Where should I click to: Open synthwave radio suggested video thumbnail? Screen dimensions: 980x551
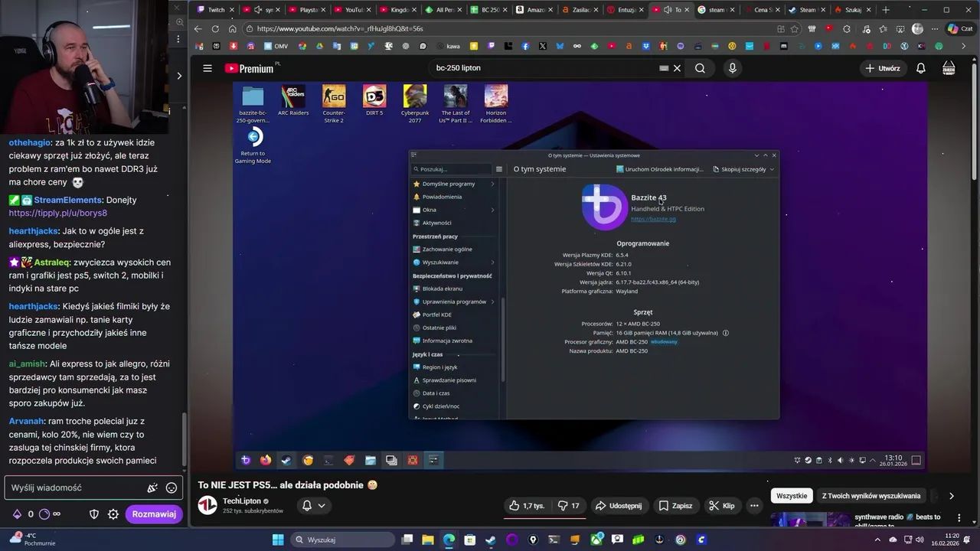coord(808,520)
